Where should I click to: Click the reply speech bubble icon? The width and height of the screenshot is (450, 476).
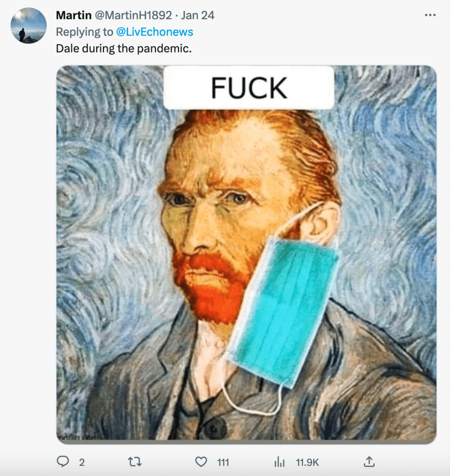pos(62,462)
